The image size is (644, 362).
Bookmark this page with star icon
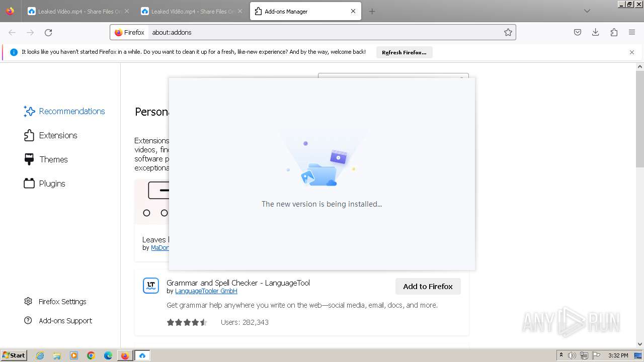[508, 32]
